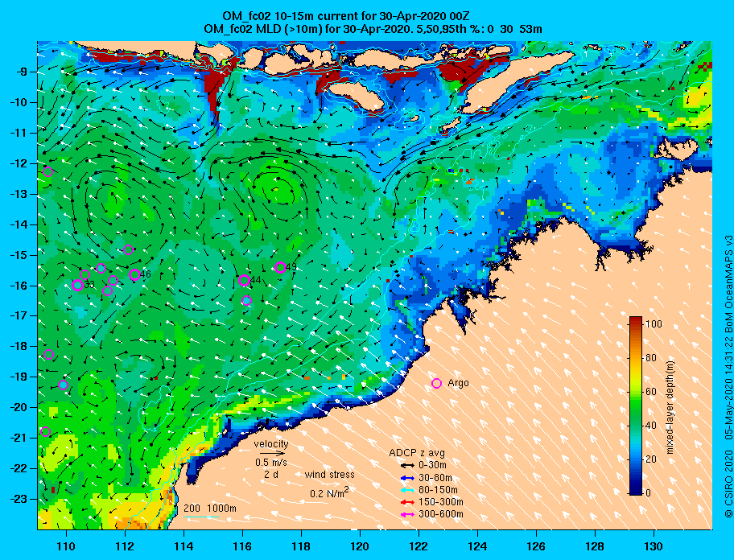Click the '2 d' legend text
Screen dimensions: 734x560
(270, 474)
